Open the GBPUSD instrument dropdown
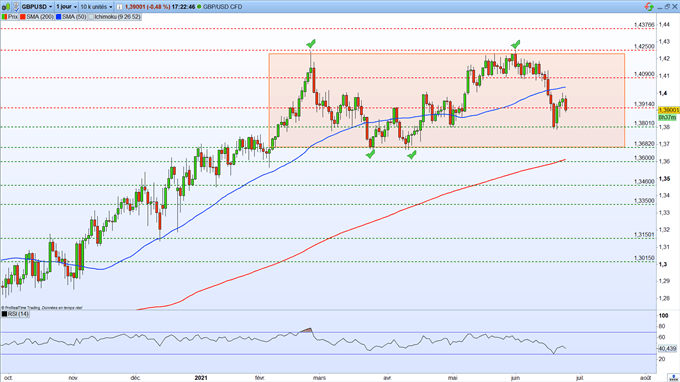 click(x=37, y=7)
